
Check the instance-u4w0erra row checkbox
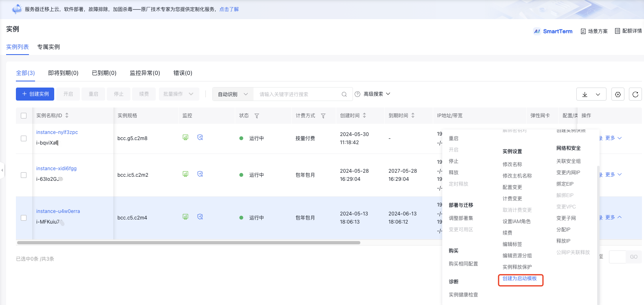24,218
